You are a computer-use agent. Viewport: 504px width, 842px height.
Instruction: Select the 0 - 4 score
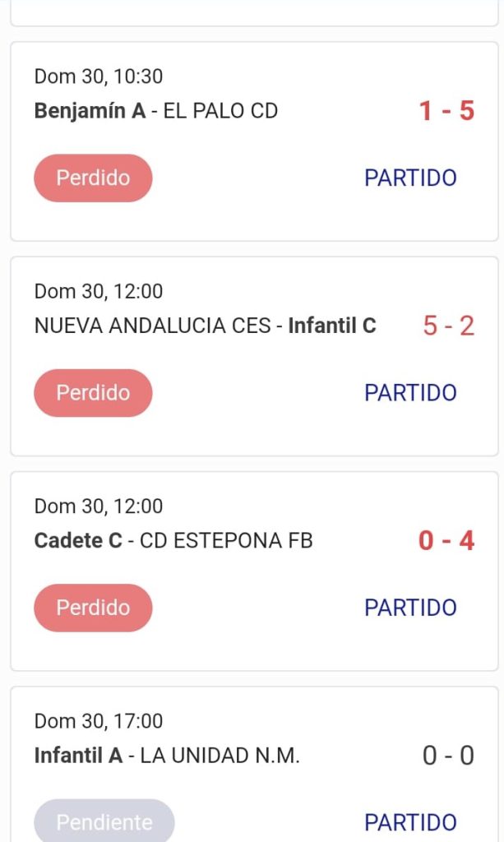(446, 540)
